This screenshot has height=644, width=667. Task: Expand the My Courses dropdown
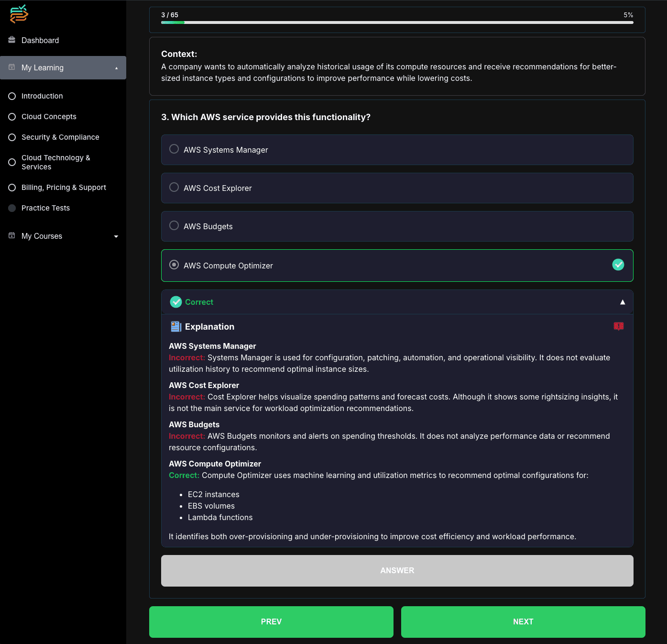[116, 236]
